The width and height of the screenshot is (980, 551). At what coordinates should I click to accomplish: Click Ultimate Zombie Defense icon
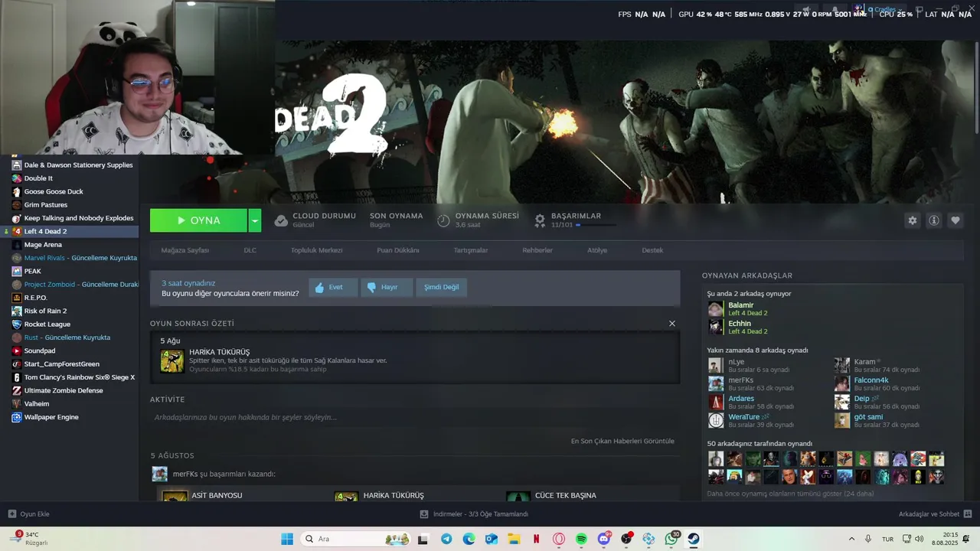(x=17, y=390)
